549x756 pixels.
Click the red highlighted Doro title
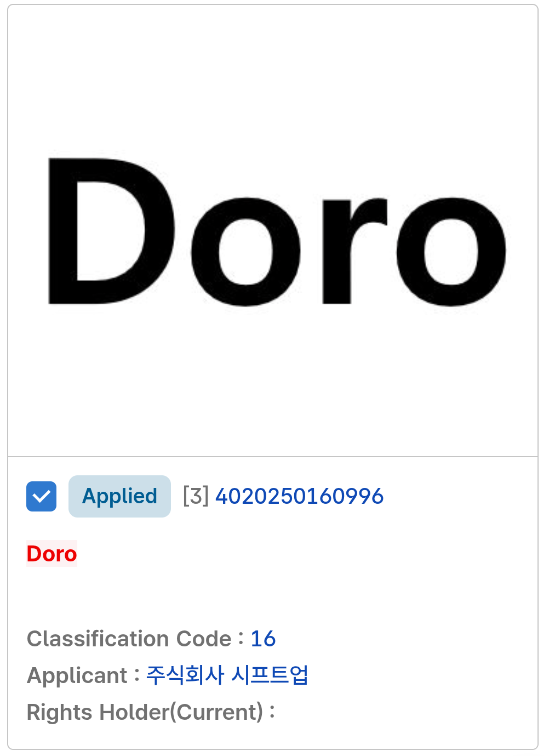pyautogui.click(x=52, y=554)
